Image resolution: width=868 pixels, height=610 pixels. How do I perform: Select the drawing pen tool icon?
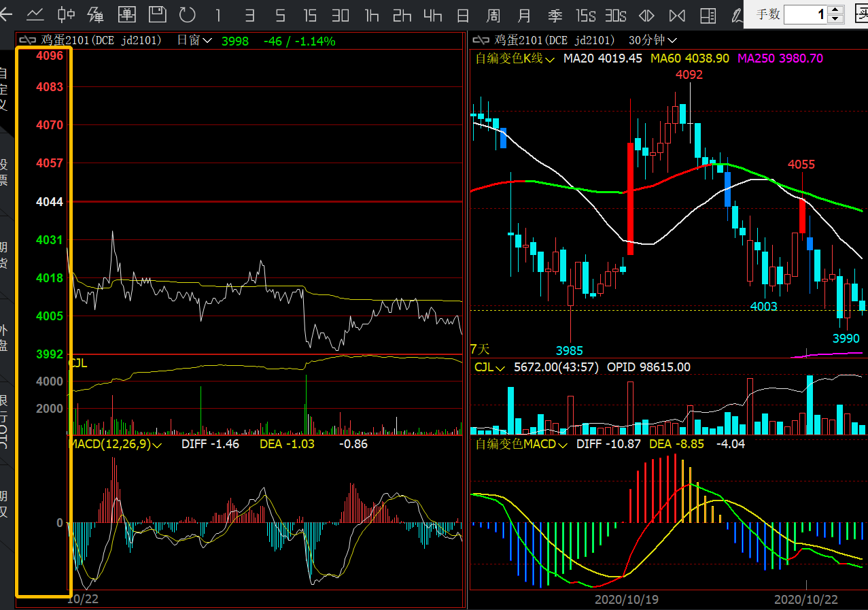click(737, 14)
